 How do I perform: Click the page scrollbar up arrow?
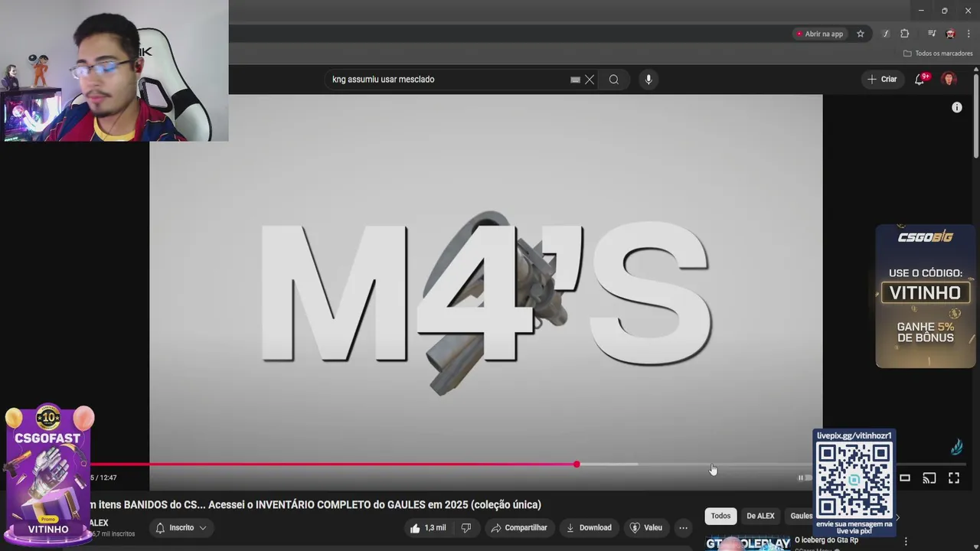point(975,71)
